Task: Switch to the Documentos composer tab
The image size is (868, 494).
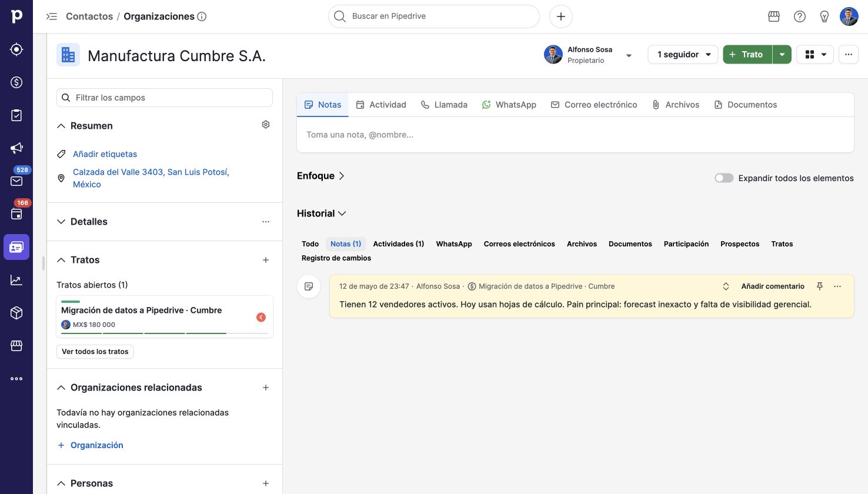Action: pos(746,105)
